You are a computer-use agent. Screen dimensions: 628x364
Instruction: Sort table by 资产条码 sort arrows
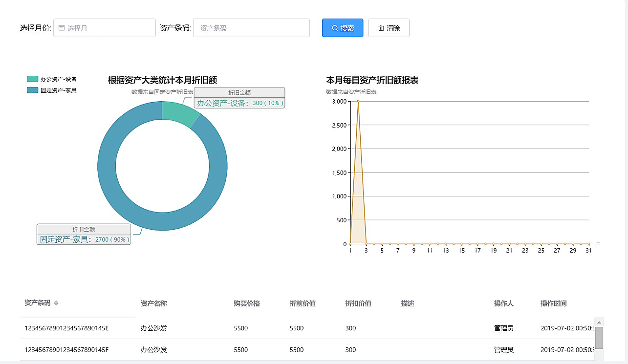pyautogui.click(x=56, y=303)
